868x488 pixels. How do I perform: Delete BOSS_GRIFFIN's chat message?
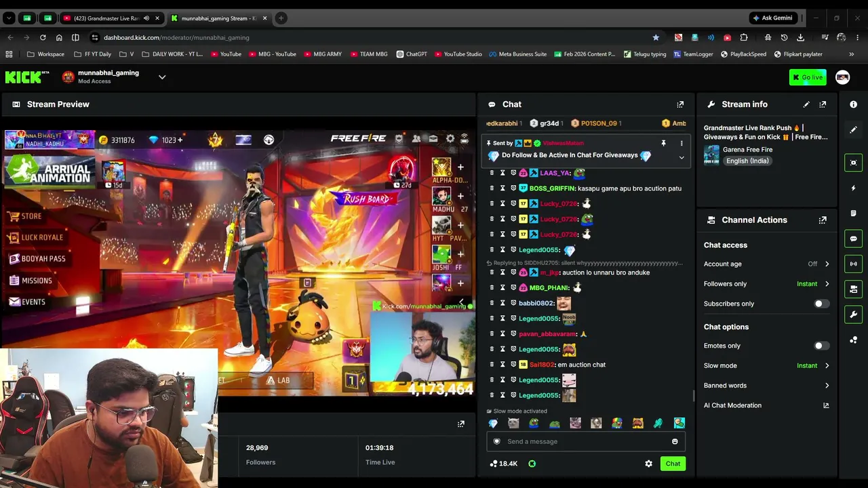tap(492, 188)
